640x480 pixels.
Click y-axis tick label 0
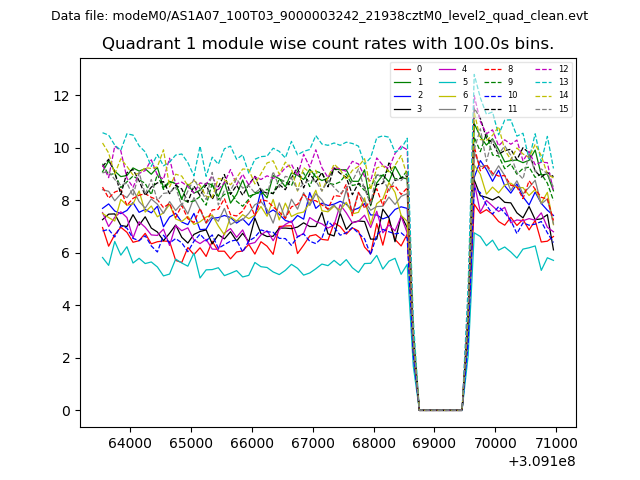coord(65,411)
